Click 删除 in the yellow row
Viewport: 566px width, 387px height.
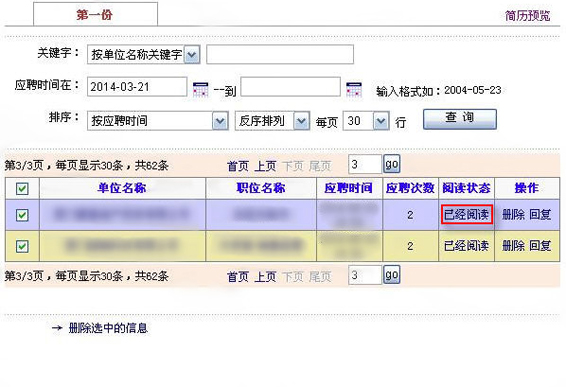(513, 246)
